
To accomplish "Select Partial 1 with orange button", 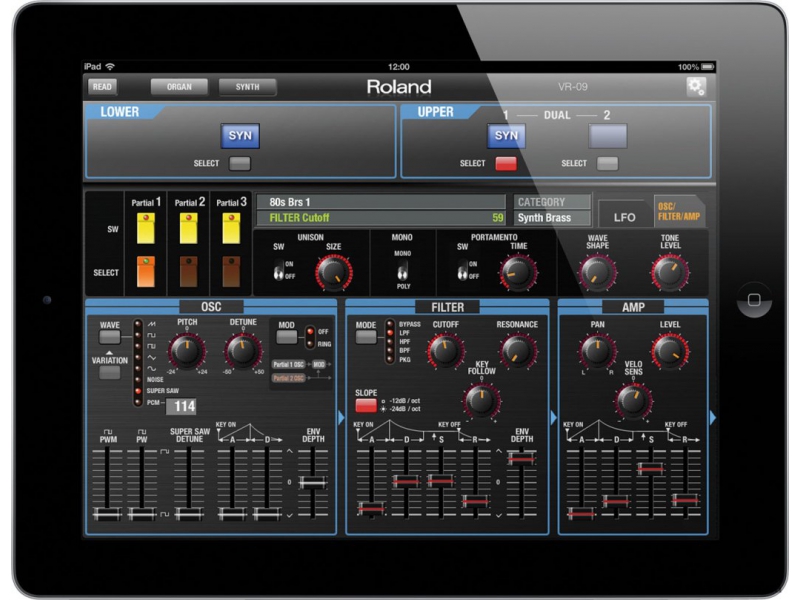I will [145, 271].
